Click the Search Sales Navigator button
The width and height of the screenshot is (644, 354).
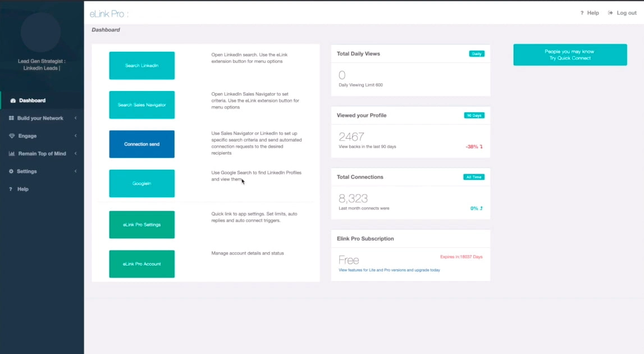141,105
